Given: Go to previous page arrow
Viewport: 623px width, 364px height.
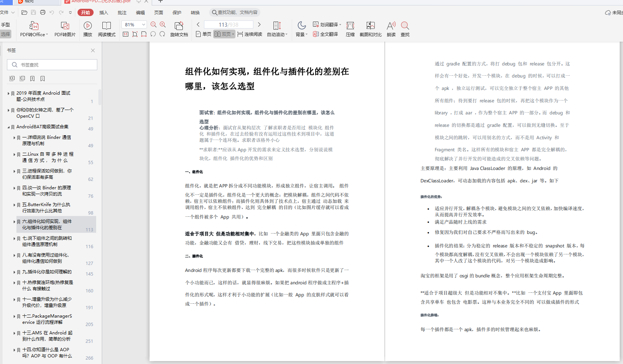Looking at the screenshot, I should point(198,24).
